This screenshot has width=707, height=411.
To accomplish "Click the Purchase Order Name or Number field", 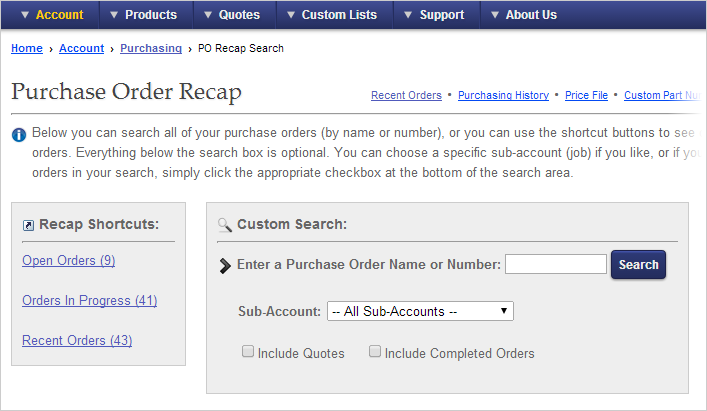I will (x=555, y=265).
